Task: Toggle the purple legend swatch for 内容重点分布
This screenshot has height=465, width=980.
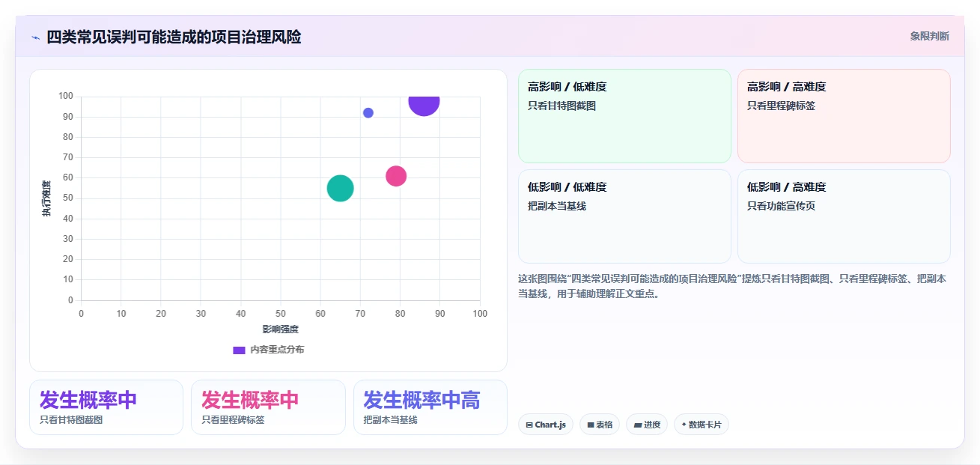Action: 240,350
